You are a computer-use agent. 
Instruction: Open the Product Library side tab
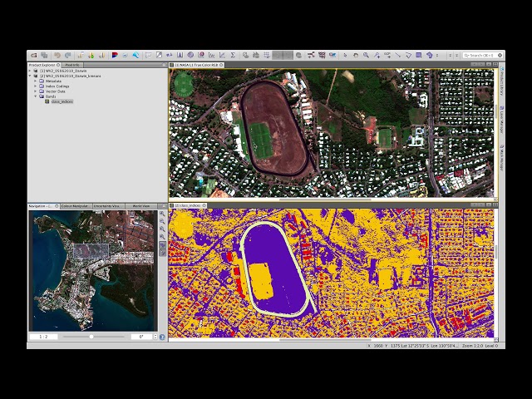[x=502, y=81]
